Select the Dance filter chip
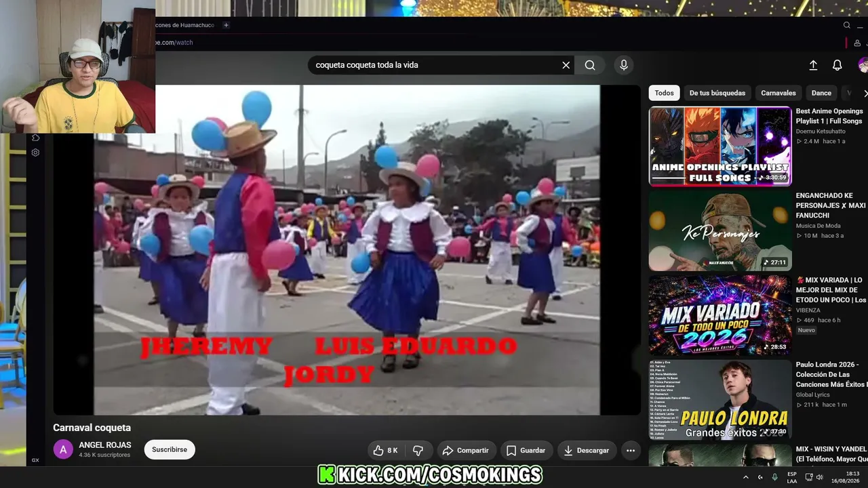 point(821,93)
